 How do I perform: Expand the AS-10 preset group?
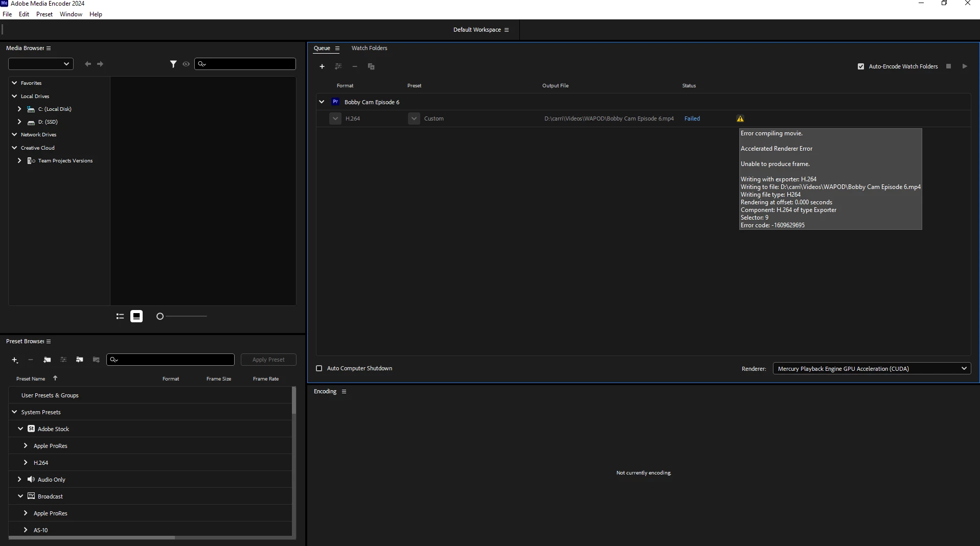click(x=26, y=530)
